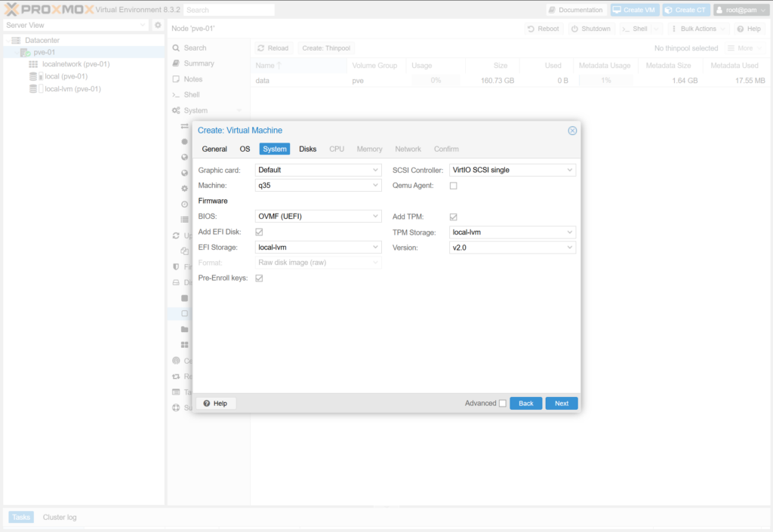Enable the Advanced checkbox
773x532 pixels.
(503, 404)
